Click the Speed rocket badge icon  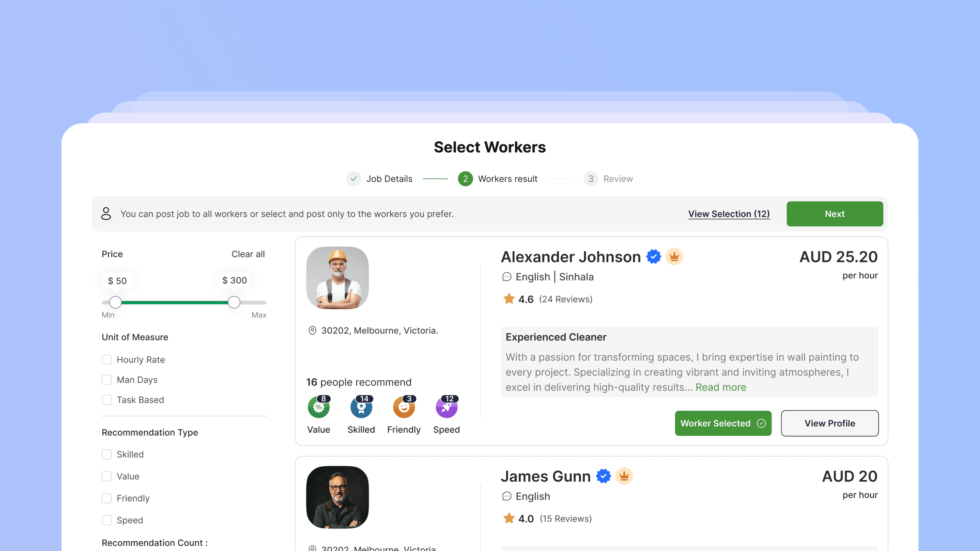[x=446, y=407]
